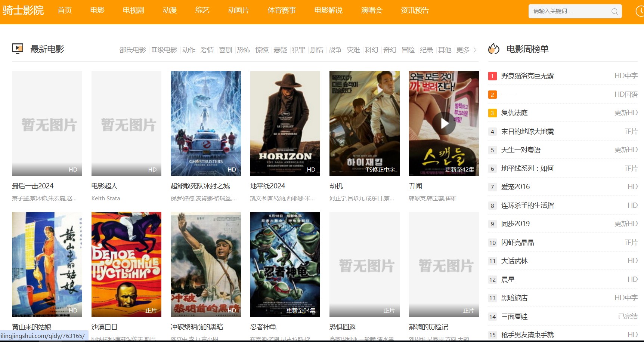644x342 pixels.
Task: Open 资讯预告 nav item
Action: point(415,10)
